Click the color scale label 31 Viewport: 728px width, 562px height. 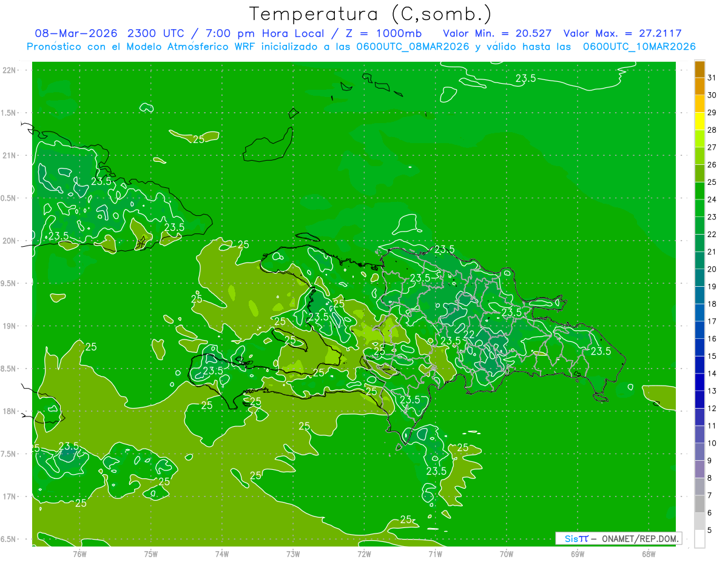point(712,78)
